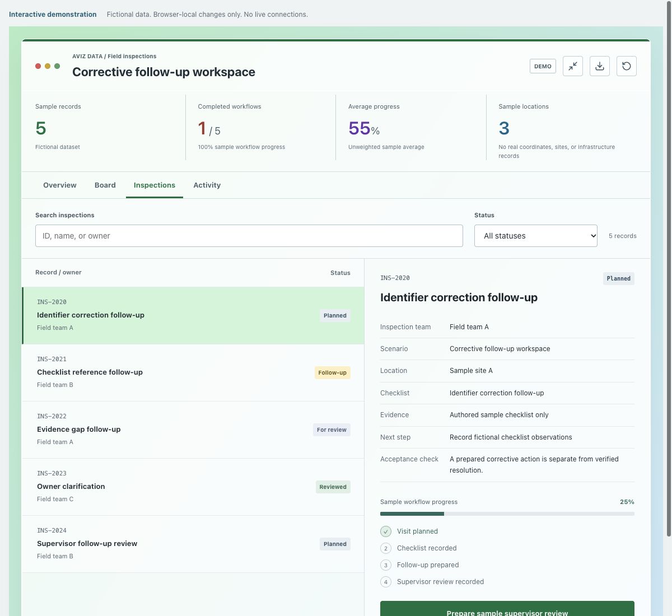This screenshot has width=672, height=616.
Task: Click the Field team A inspection team value
Action: click(x=469, y=327)
